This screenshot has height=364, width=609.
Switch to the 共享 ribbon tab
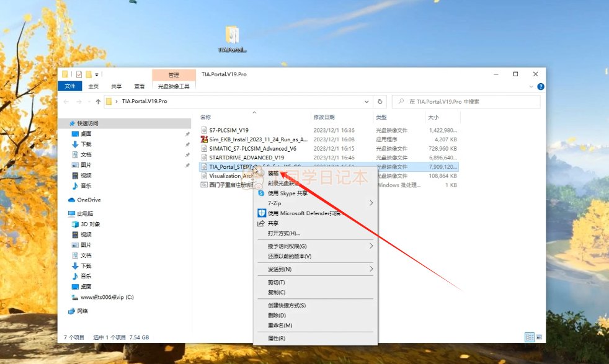click(x=116, y=86)
